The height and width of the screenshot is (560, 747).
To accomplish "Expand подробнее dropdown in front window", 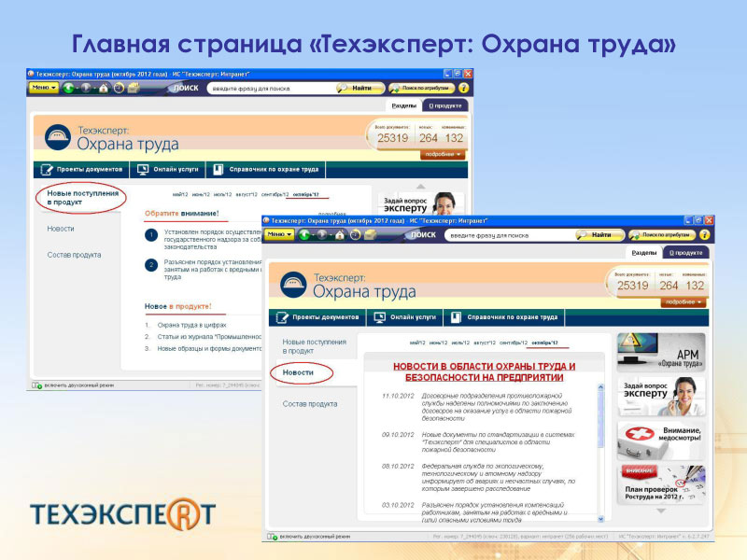I will click(684, 301).
